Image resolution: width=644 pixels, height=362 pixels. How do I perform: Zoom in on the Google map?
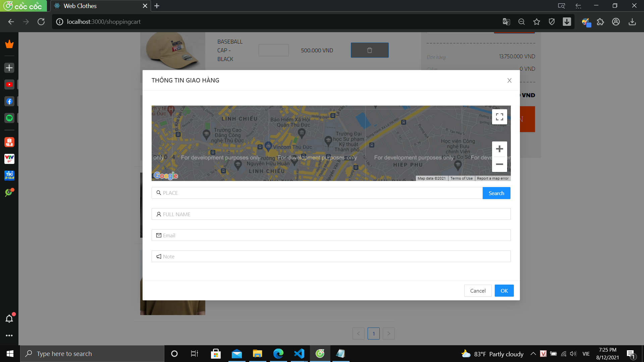pos(499,149)
